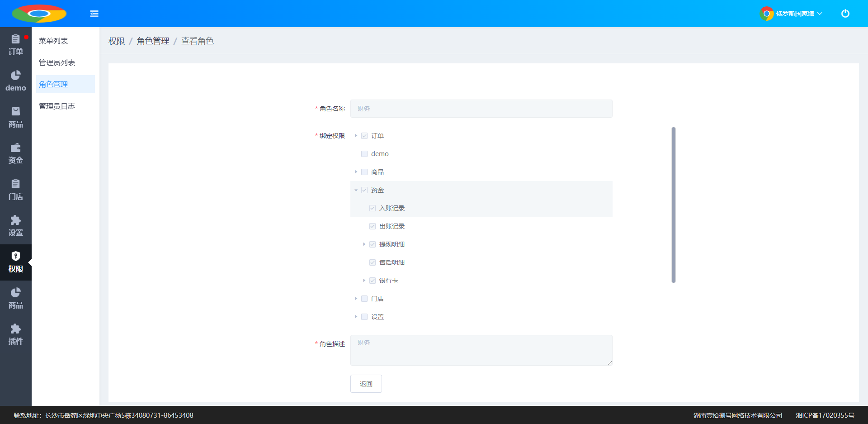This screenshot has height=424, width=868.
Task: Toggle the 商品 permission checkbox
Action: point(364,172)
